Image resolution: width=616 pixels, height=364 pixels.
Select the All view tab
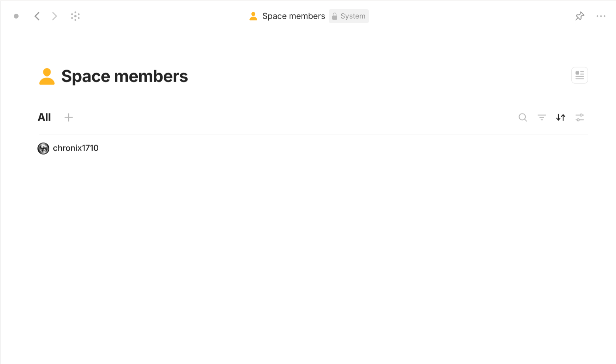pyautogui.click(x=44, y=118)
